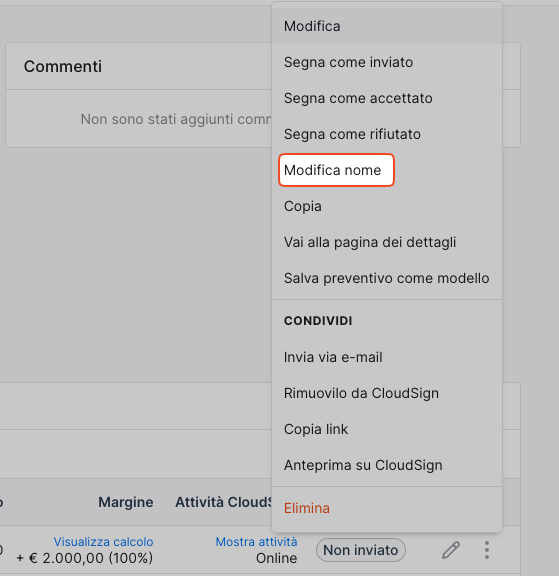Click Copia in the menu

tap(387, 206)
